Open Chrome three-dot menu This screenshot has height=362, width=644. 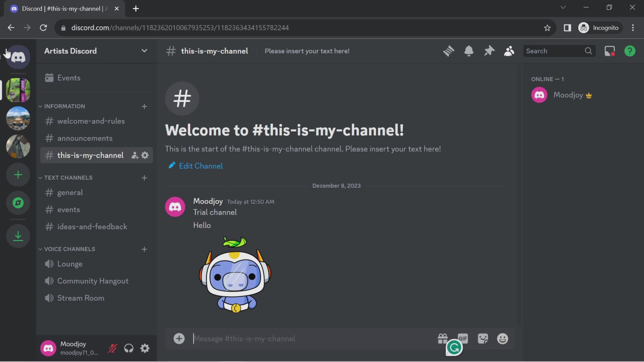tap(633, 28)
